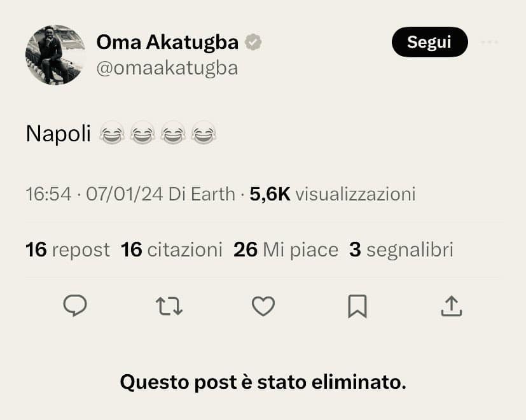Click the verified badge beside Oma Akatugba
The height and width of the screenshot is (420, 526).
254,43
